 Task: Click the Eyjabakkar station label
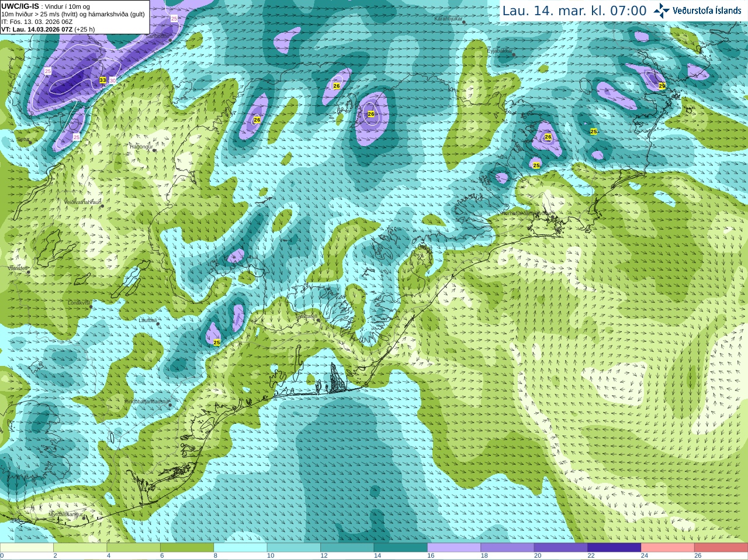(500, 51)
